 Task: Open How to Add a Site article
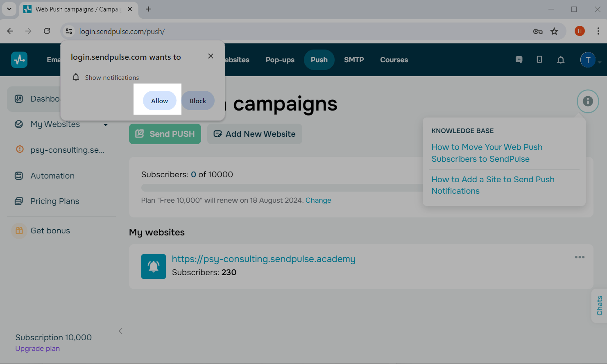coord(493,185)
